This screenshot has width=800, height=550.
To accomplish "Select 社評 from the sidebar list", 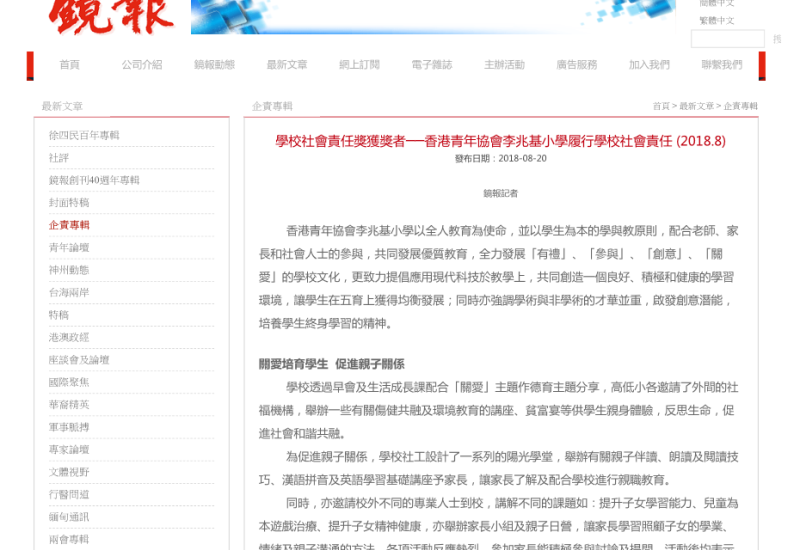I will click(59, 158).
